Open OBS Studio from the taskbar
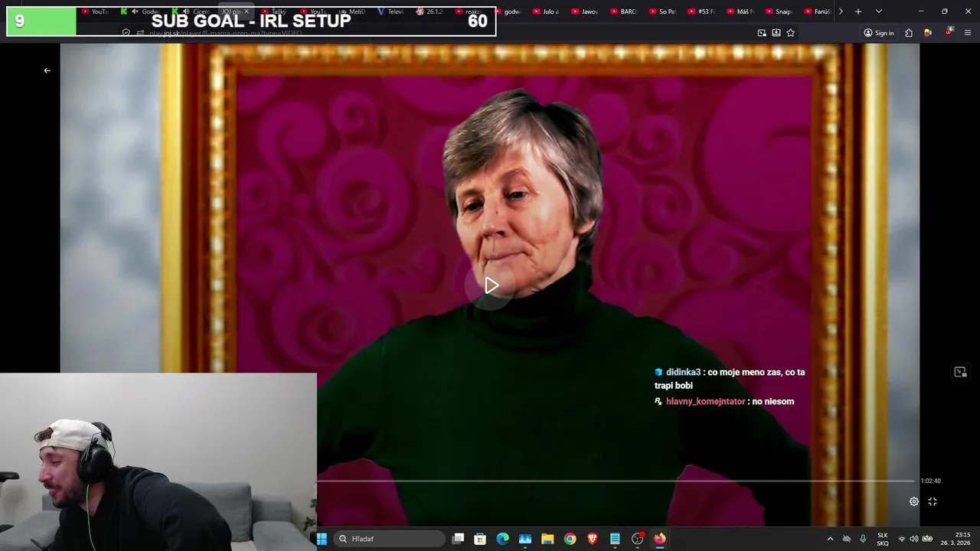Viewport: 980px width, 551px height. tap(637, 539)
